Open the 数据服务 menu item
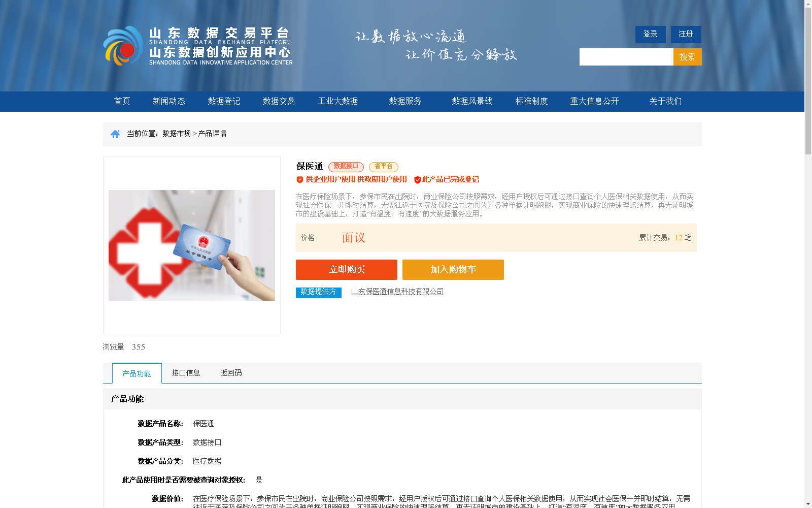Viewport: 812px width, 508px height. (x=405, y=101)
